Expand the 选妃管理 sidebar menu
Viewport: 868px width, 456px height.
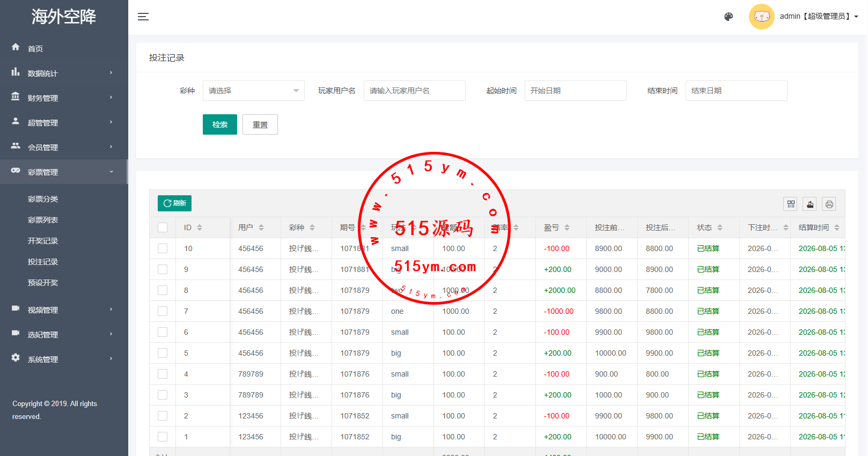coord(64,334)
